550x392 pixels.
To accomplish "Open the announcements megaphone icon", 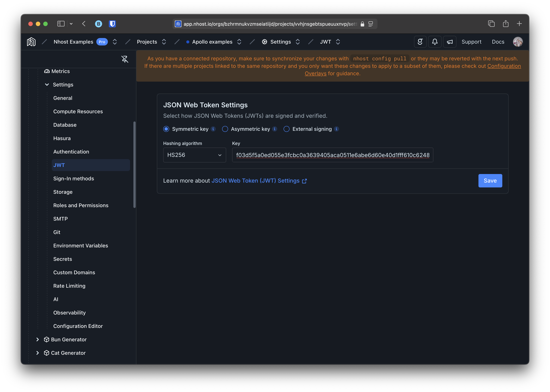I will pyautogui.click(x=449, y=42).
